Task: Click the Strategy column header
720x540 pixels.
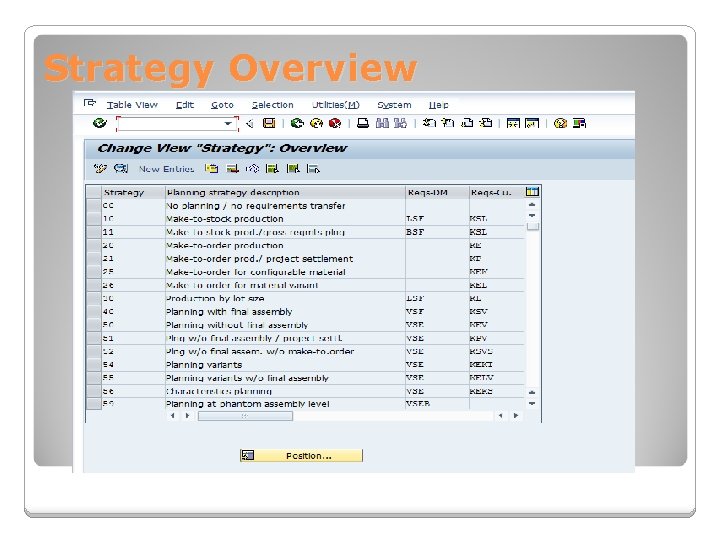Action: pos(133,192)
